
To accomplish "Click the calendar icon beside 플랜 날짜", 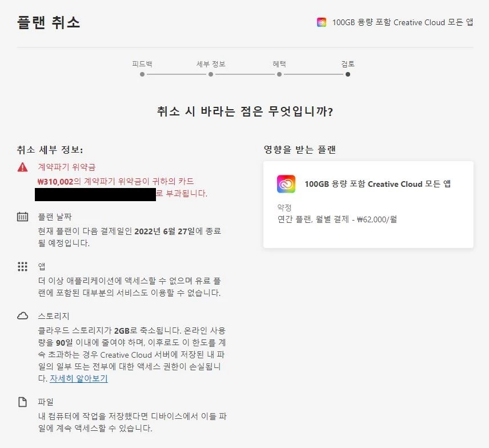I will (22, 217).
